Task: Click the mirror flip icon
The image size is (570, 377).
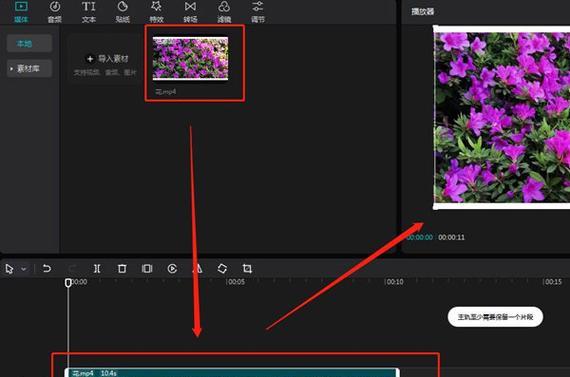Action: coord(197,269)
